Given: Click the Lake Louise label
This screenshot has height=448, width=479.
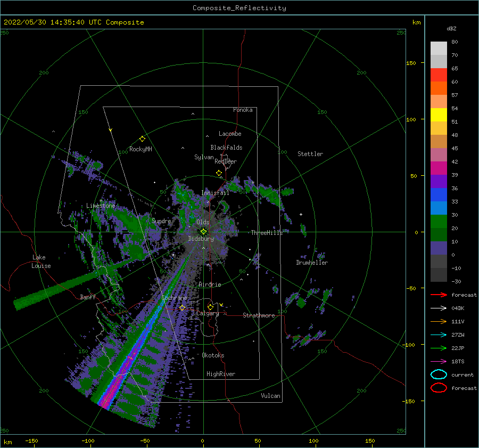Looking at the screenshot, I should point(41,262).
